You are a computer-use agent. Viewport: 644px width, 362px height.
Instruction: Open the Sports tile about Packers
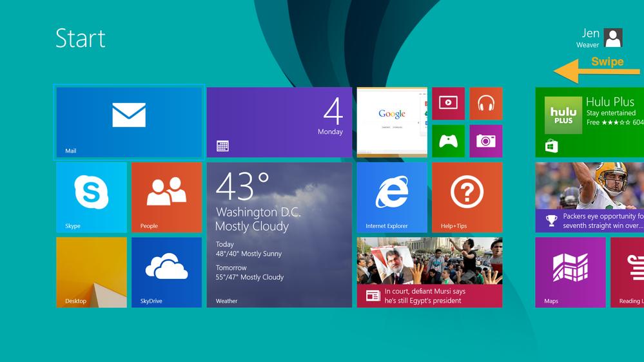589,197
